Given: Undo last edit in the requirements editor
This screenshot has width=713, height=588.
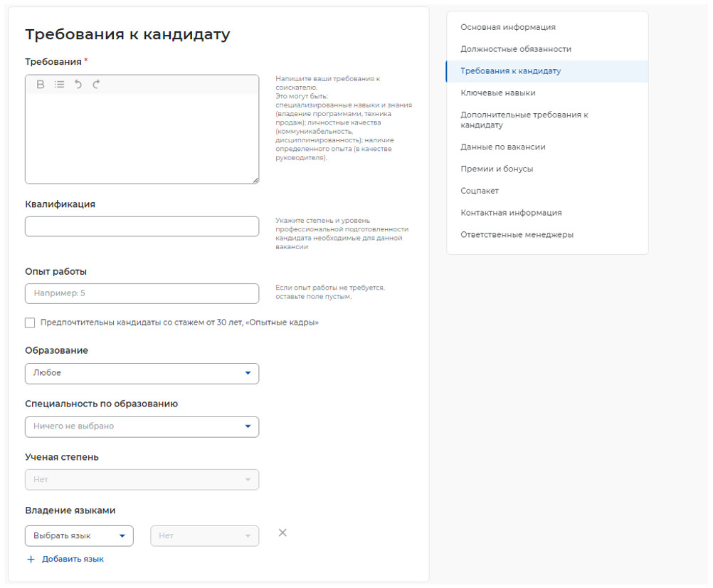Looking at the screenshot, I should coord(78,84).
